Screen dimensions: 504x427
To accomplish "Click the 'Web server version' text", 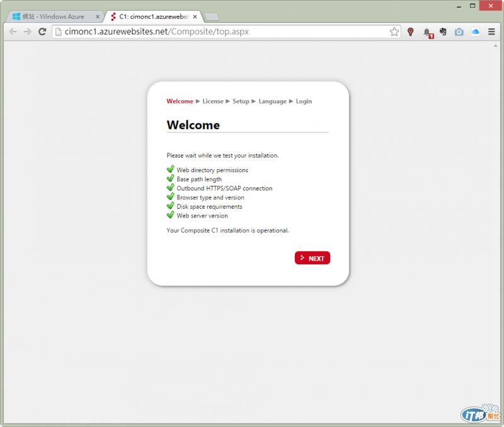I will pos(202,216).
